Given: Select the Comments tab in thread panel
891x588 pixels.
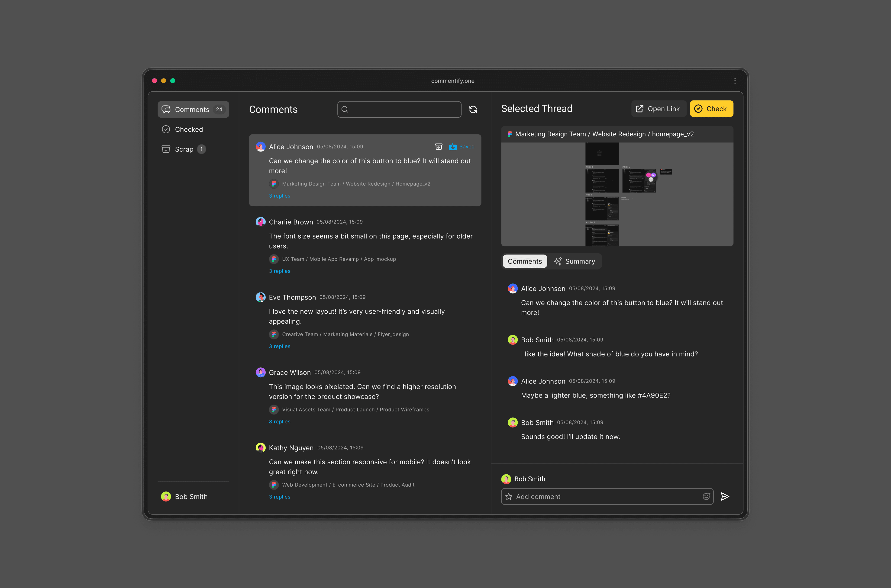Looking at the screenshot, I should tap(525, 261).
